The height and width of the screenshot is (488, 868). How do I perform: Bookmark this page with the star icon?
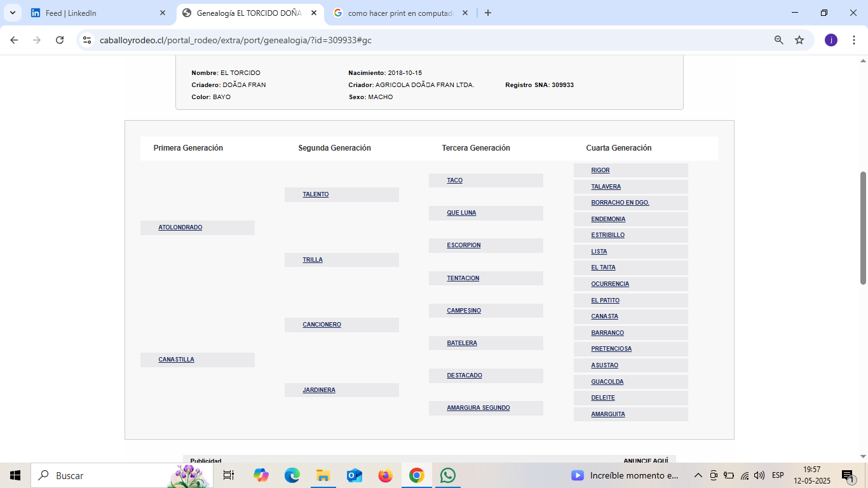coord(799,40)
